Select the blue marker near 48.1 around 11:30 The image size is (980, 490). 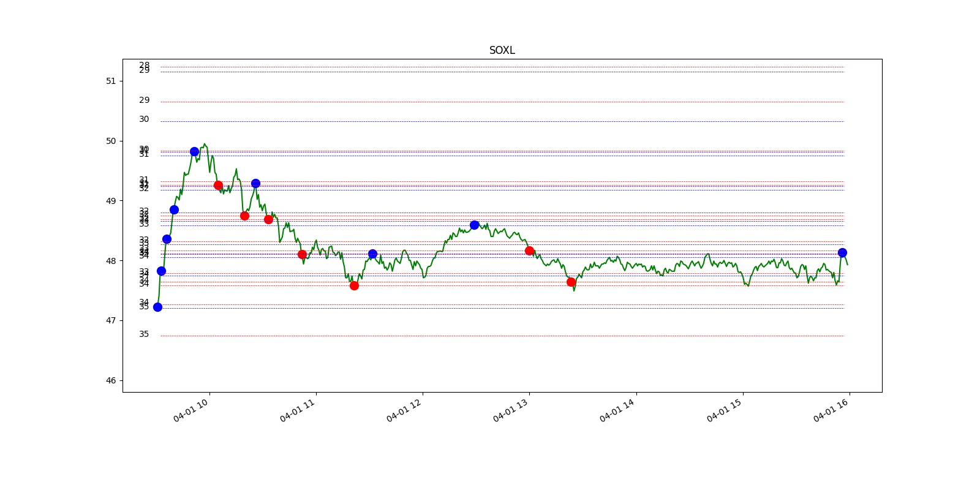click(372, 254)
